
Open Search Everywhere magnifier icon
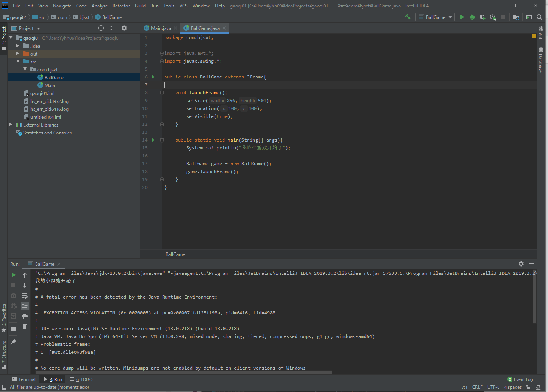pos(539,17)
